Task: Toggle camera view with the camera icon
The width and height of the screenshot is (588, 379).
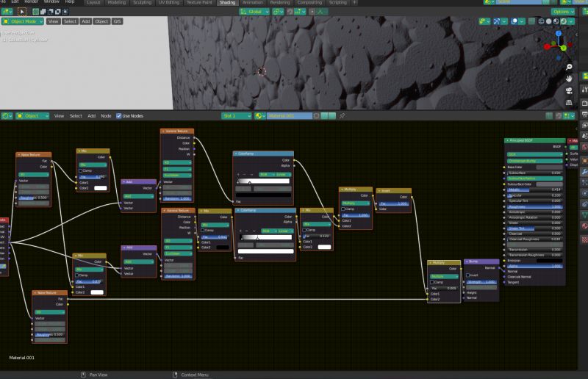Action: click(569, 90)
